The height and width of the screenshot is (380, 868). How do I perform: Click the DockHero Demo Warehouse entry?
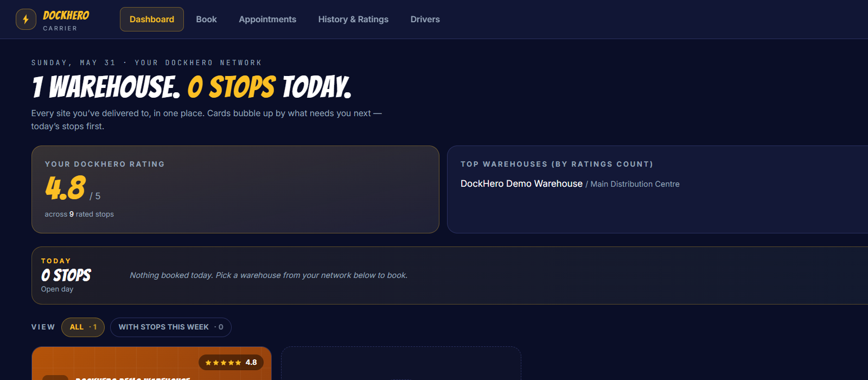521,184
